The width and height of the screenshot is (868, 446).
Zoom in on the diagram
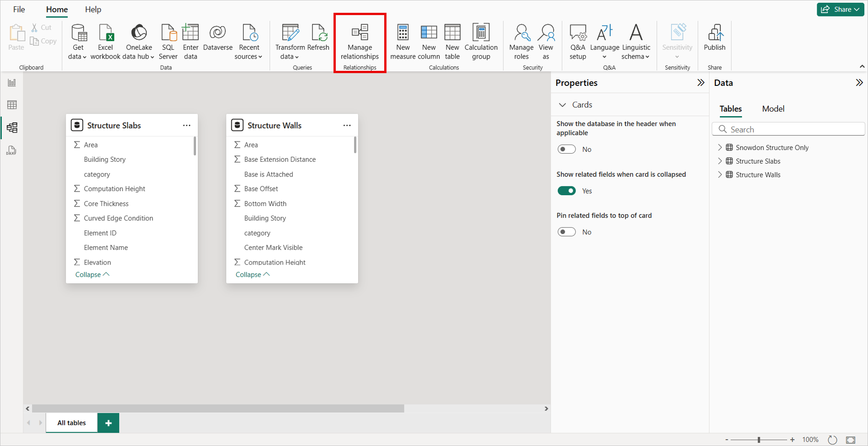pyautogui.click(x=793, y=440)
